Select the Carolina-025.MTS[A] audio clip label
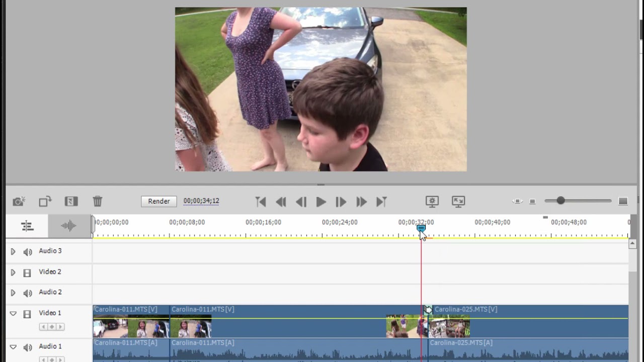This screenshot has width=644, height=362. (x=461, y=342)
